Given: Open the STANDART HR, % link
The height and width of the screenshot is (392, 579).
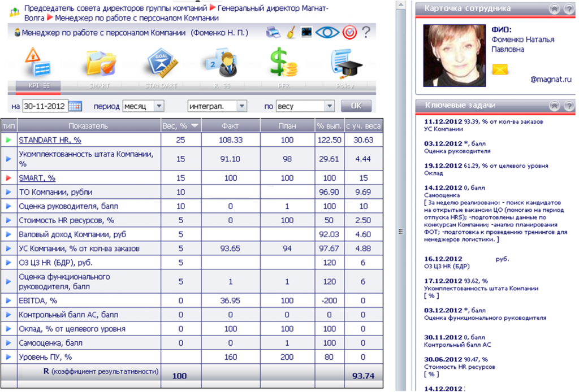Looking at the screenshot, I should point(50,140).
